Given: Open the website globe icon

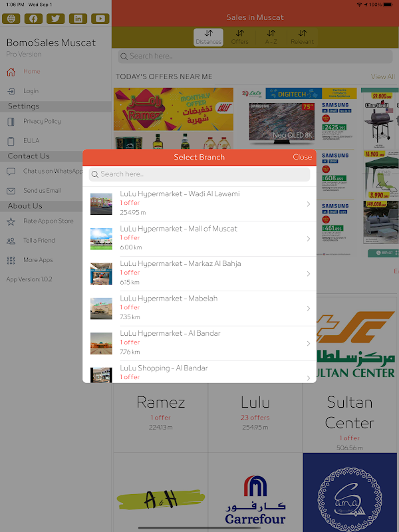Looking at the screenshot, I should pos(11,19).
